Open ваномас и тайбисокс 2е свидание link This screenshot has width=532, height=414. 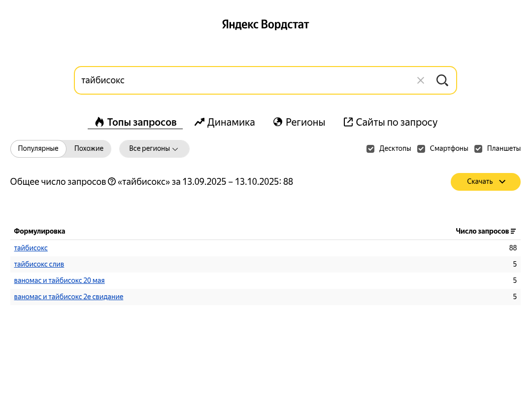pos(68,297)
